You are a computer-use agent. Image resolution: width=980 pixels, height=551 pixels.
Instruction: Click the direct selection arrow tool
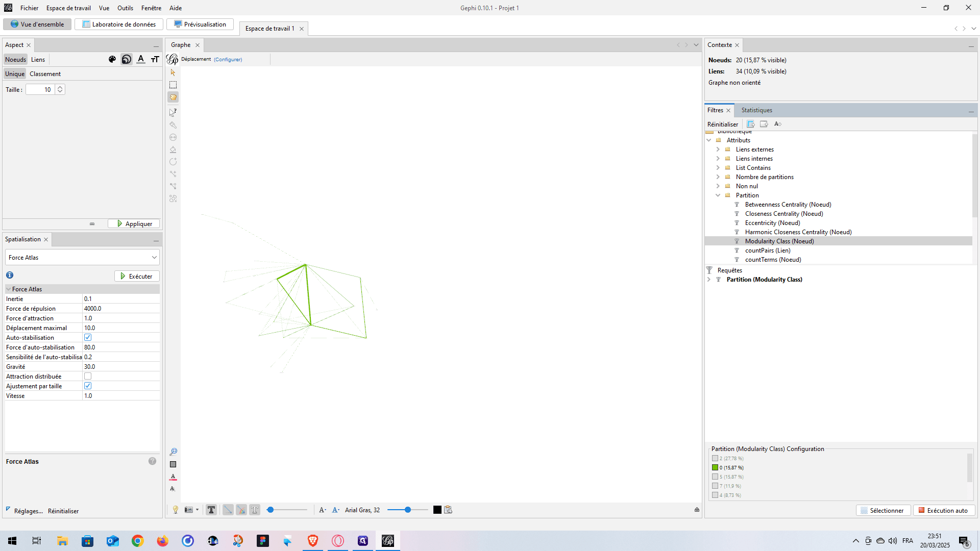(173, 73)
